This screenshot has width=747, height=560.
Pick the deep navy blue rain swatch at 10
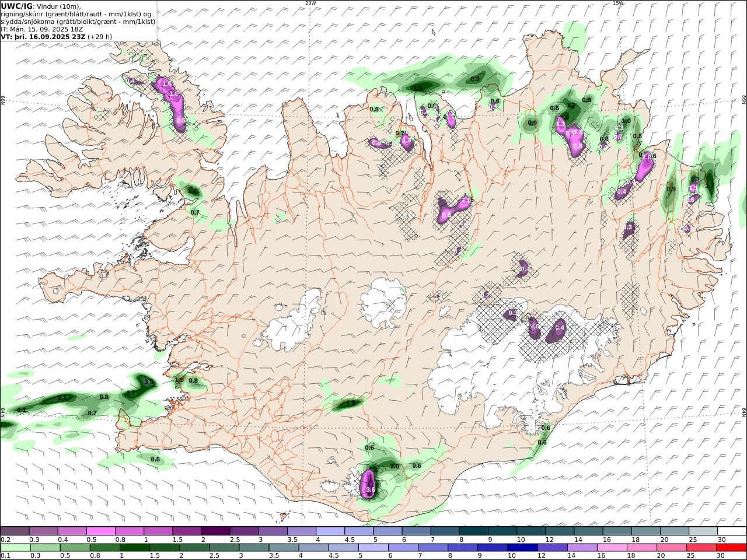point(522,547)
